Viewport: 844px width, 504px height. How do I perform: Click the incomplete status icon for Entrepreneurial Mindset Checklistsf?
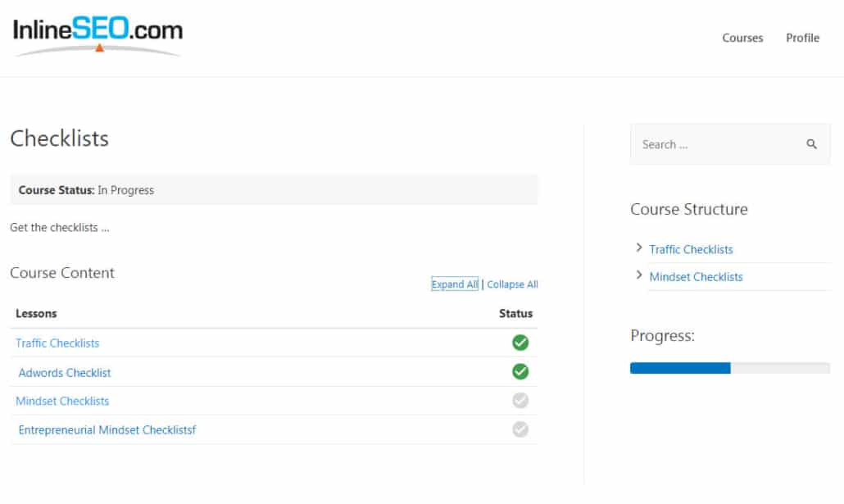click(x=520, y=429)
